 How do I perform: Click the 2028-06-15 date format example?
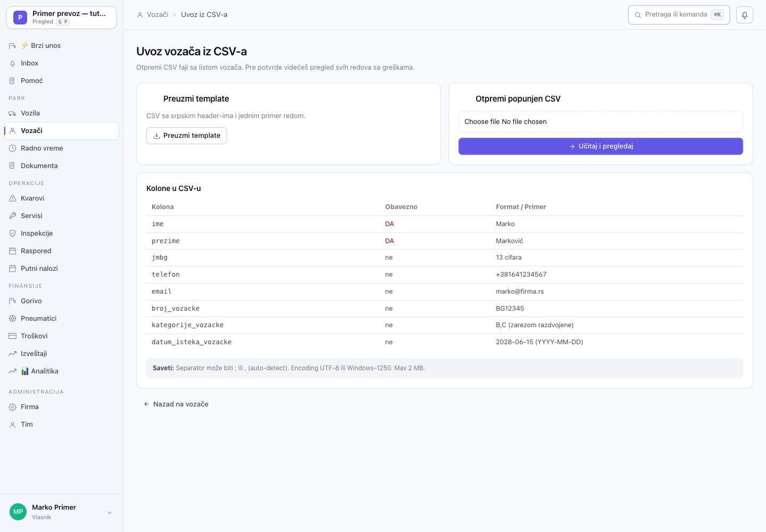tap(539, 342)
